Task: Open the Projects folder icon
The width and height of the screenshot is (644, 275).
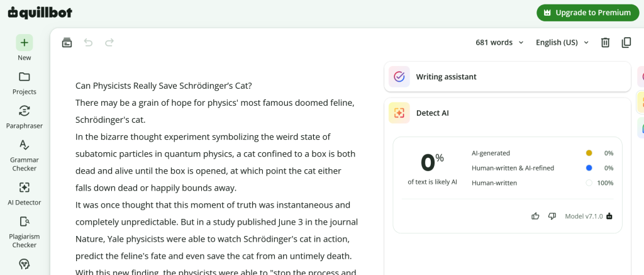Action: (x=25, y=77)
